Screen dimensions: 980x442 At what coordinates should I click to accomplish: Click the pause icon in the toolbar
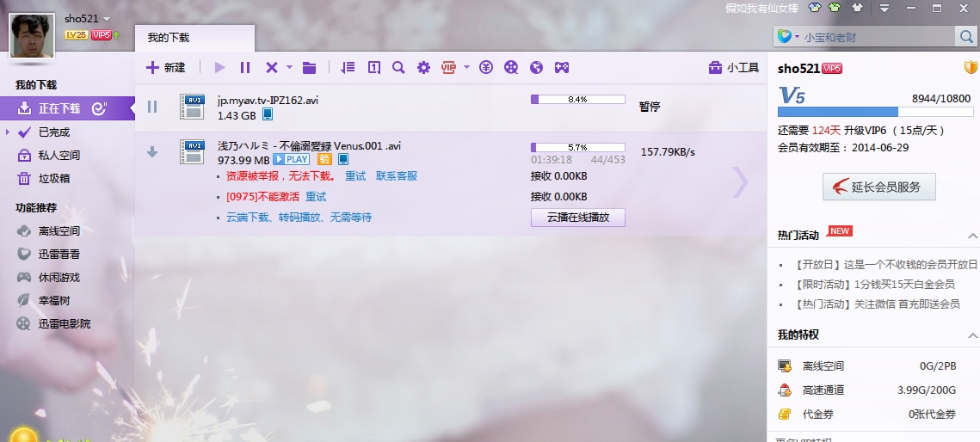pyautogui.click(x=245, y=67)
